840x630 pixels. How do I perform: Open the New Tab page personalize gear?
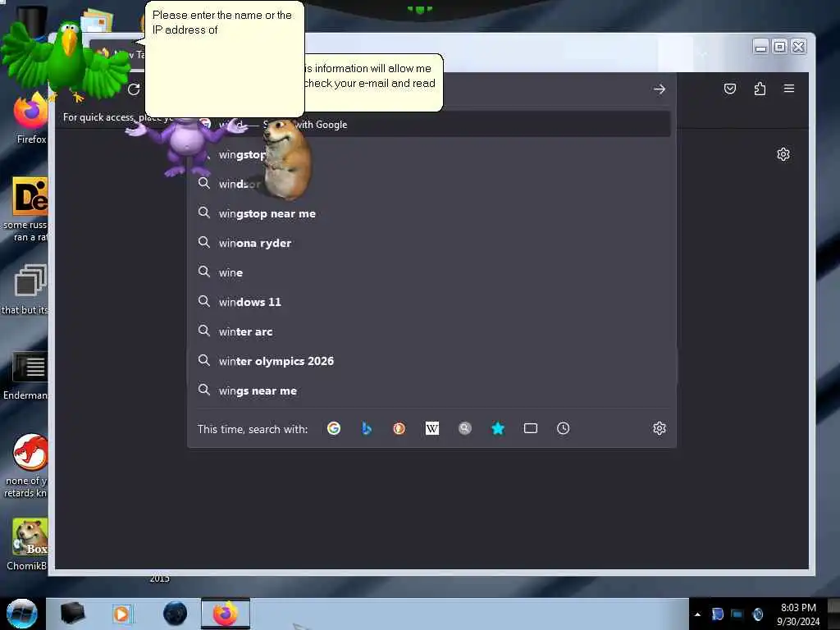(783, 155)
